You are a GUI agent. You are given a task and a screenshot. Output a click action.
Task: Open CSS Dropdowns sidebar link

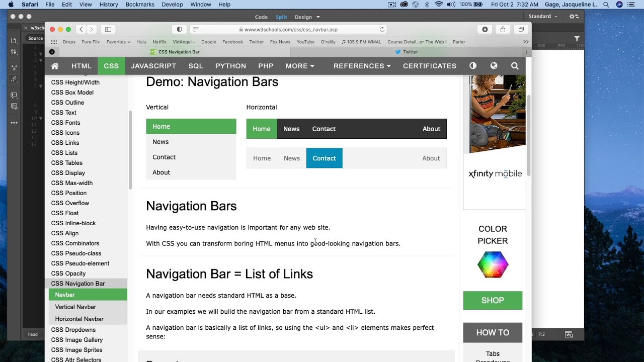[x=73, y=330]
